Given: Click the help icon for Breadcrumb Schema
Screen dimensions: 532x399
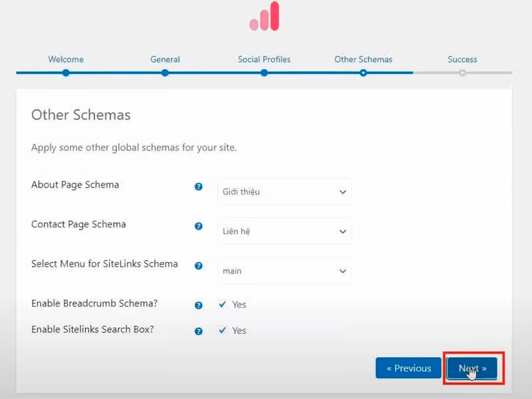Looking at the screenshot, I should (198, 305).
